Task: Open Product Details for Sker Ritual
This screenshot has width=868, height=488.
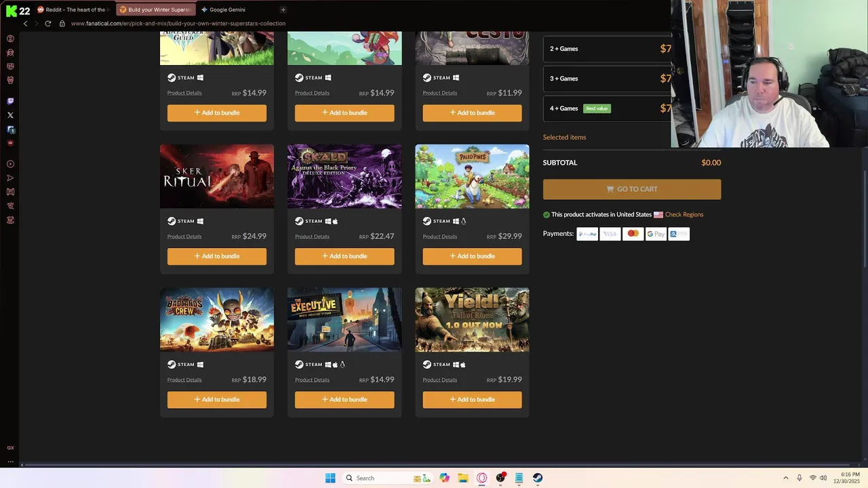Action: [184, 237]
